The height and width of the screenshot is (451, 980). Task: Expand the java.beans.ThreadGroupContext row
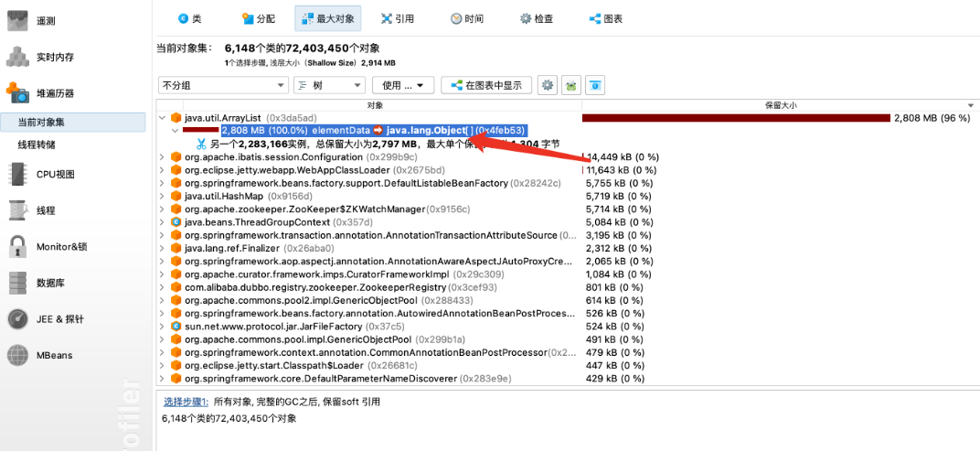[x=163, y=222]
